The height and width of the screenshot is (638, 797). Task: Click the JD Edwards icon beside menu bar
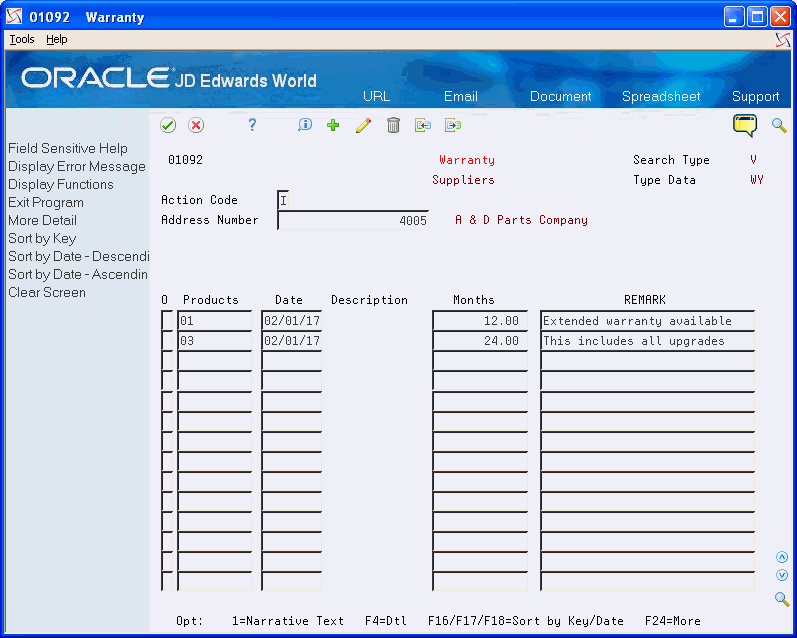783,40
